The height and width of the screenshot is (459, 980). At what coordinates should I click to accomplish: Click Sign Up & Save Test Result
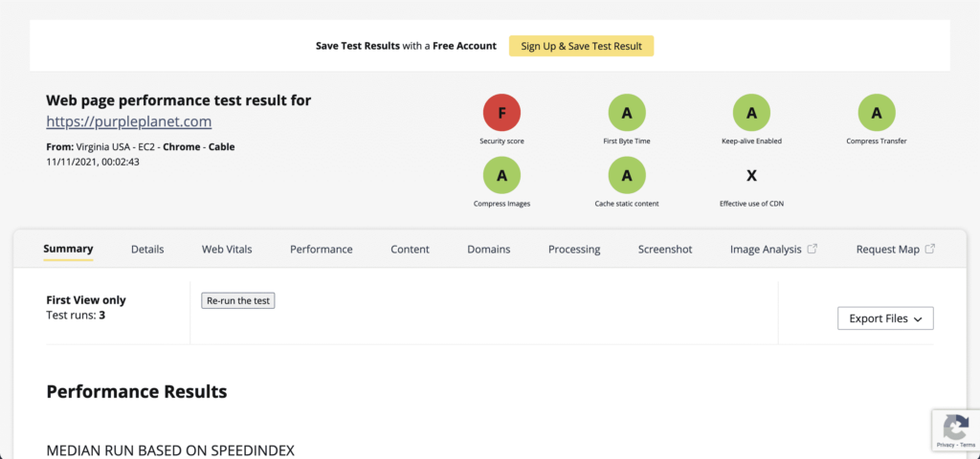click(581, 46)
